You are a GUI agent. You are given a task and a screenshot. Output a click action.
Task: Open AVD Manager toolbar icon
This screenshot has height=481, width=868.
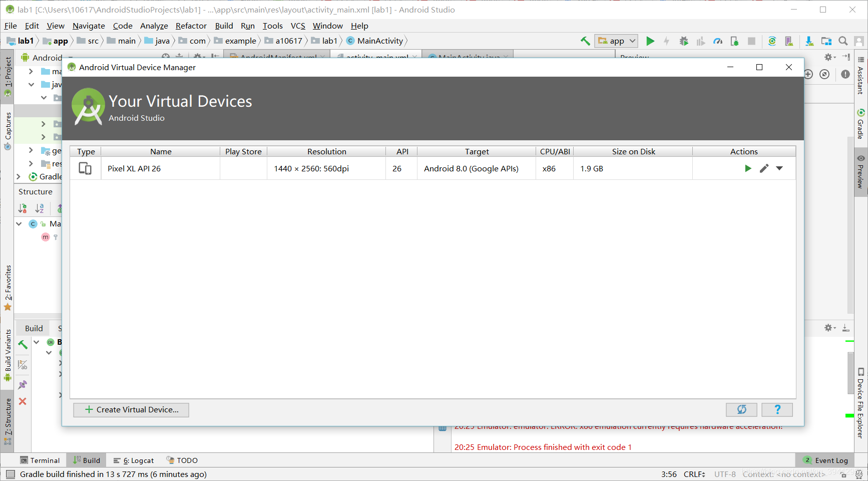tap(789, 41)
